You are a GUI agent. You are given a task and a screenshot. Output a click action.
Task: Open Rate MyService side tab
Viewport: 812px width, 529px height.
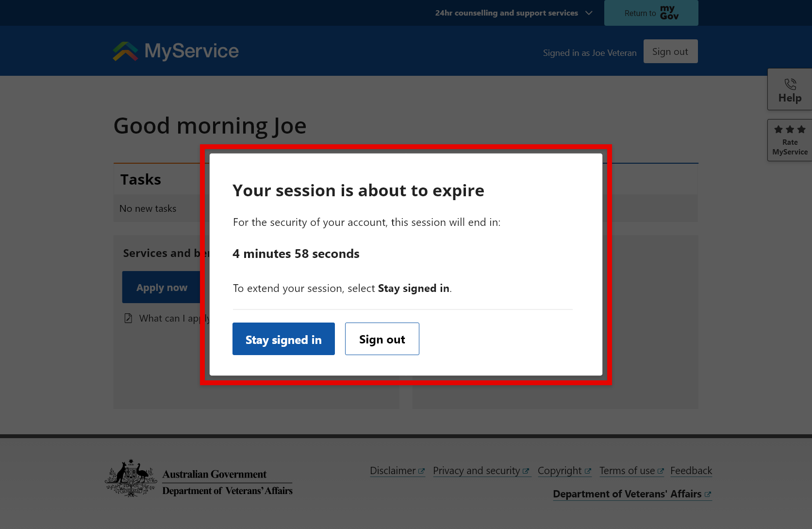click(x=790, y=140)
